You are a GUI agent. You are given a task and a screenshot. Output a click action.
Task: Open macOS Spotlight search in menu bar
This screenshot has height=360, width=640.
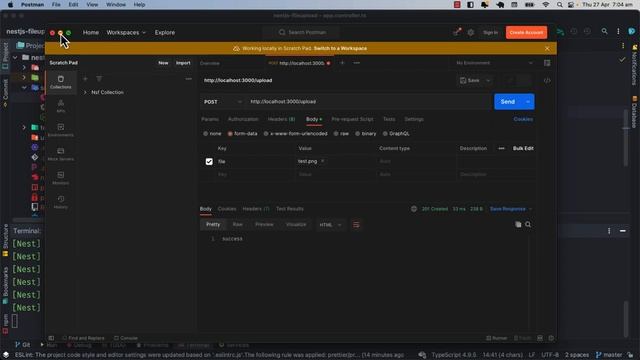point(560,4)
